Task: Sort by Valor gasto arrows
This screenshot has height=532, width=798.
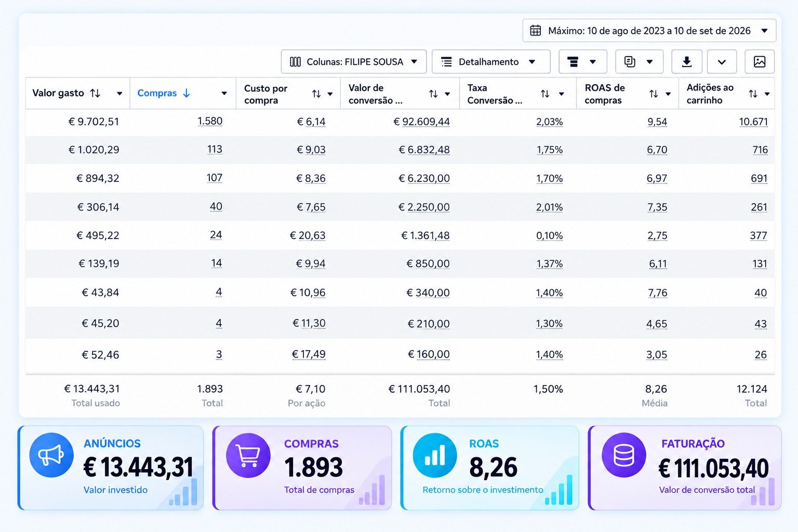Action: pyautogui.click(x=95, y=93)
